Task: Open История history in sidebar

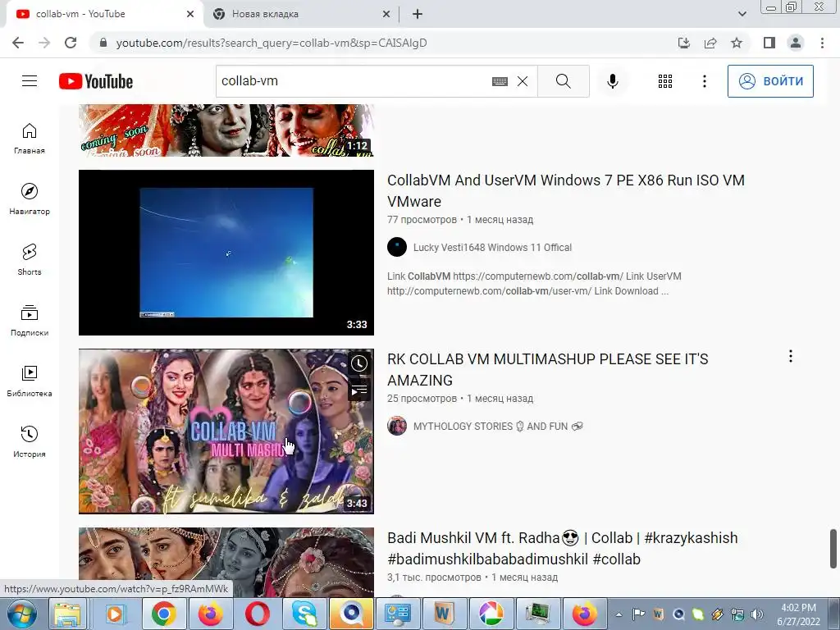Action: point(30,442)
